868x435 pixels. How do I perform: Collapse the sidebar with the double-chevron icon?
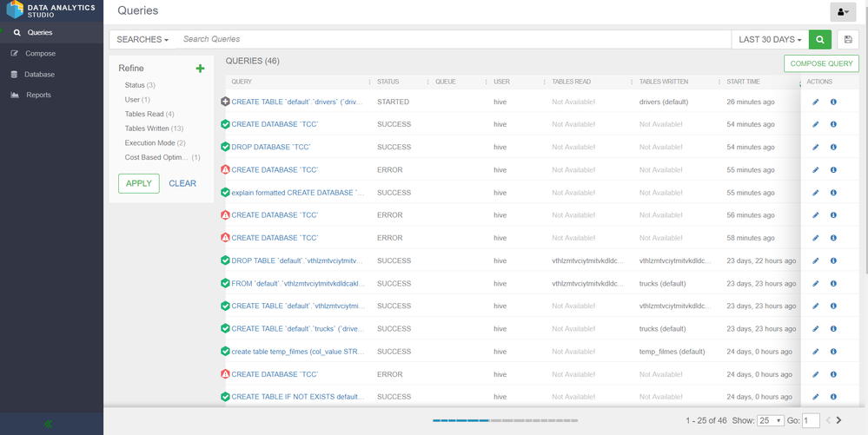click(x=49, y=424)
